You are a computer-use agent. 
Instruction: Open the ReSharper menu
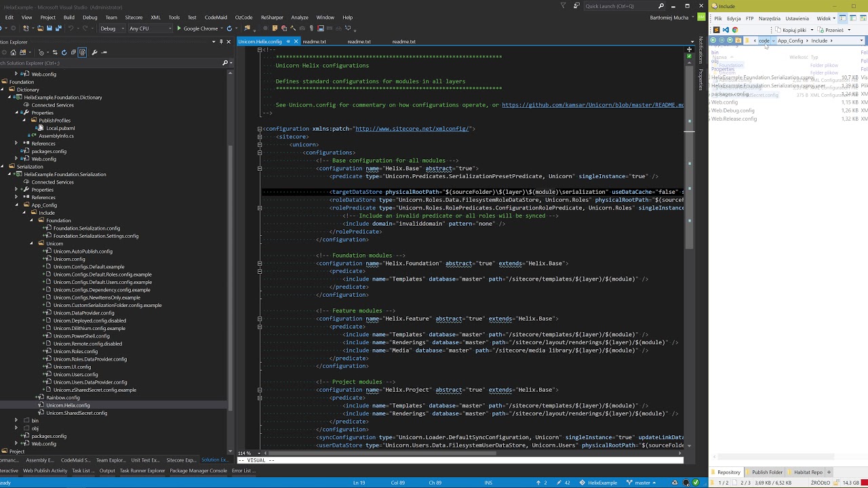click(272, 17)
